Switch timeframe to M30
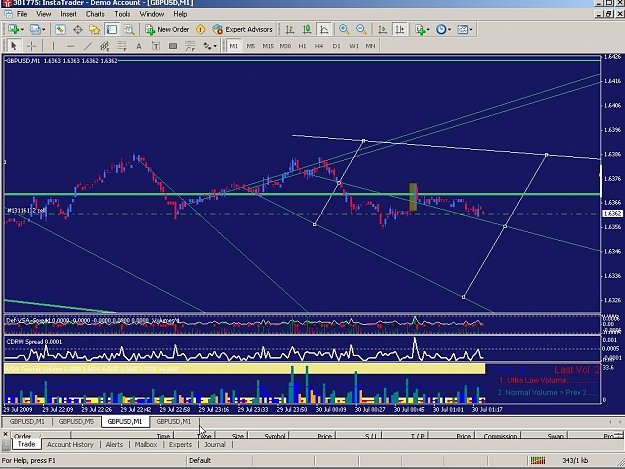This screenshot has height=469, width=625. point(285,46)
